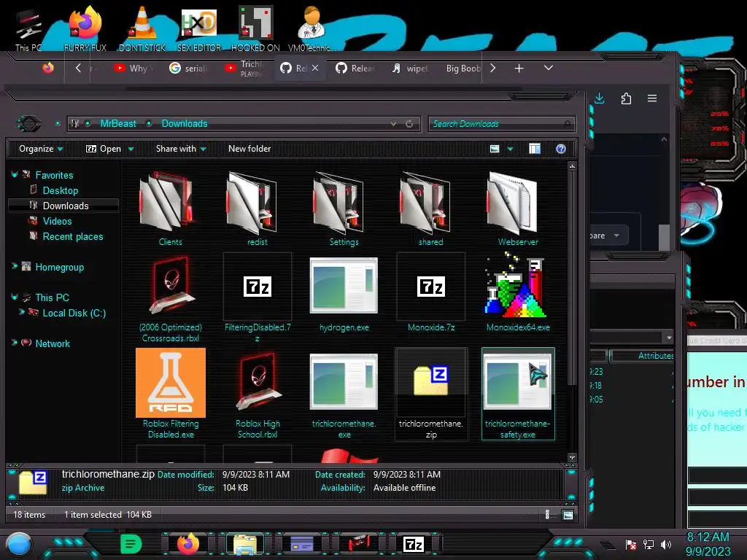Click the New folder button
The width and height of the screenshot is (747, 560).
pos(249,149)
